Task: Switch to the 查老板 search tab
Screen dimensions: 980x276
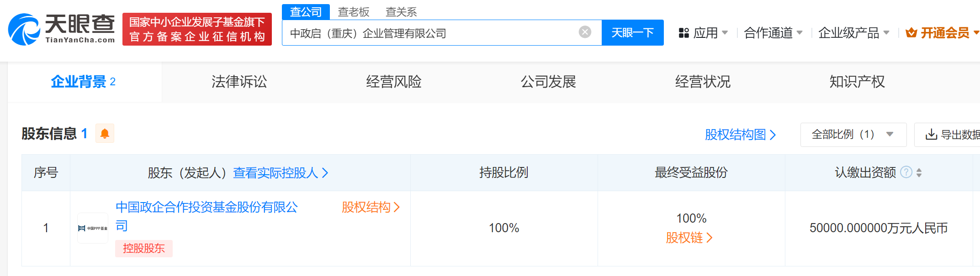Action: [x=353, y=12]
